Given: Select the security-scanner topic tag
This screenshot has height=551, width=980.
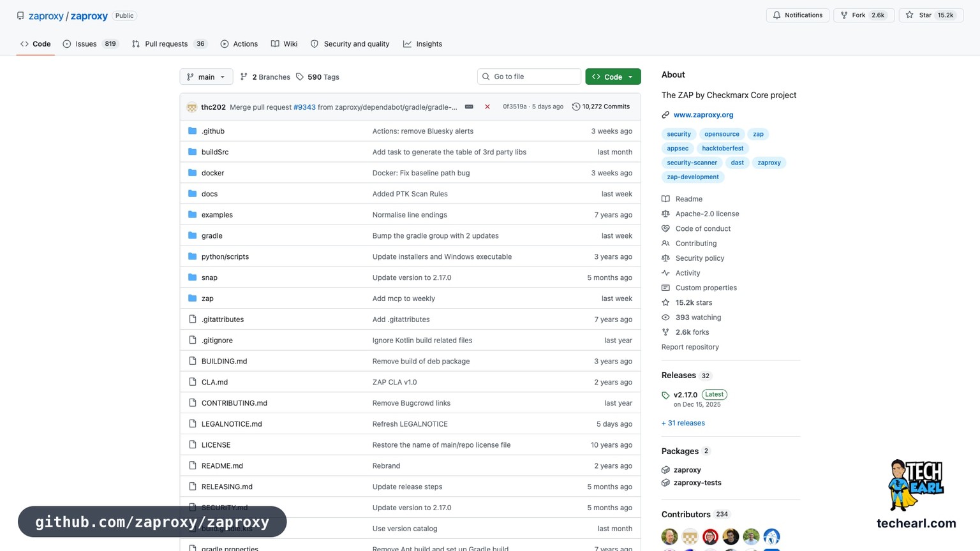Looking at the screenshot, I should 692,163.
